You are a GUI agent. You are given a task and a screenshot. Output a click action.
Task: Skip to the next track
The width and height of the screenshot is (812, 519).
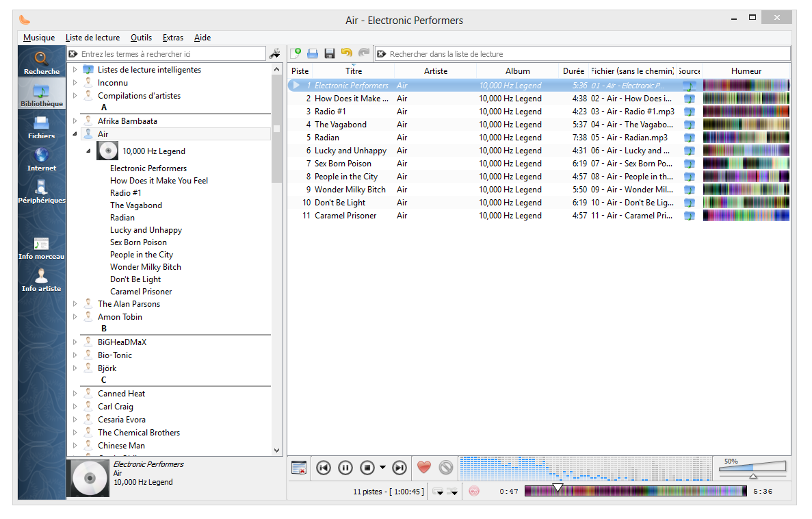point(400,468)
